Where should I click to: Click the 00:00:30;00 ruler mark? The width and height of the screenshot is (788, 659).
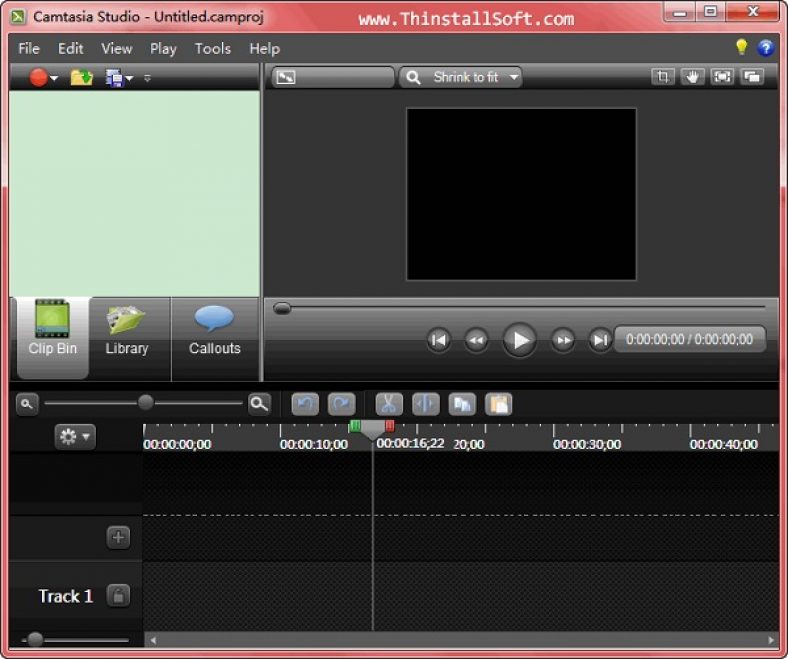click(x=587, y=444)
